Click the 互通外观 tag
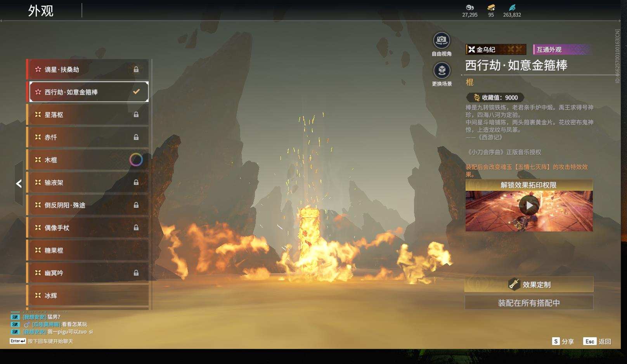627x364 pixels. tap(562, 50)
